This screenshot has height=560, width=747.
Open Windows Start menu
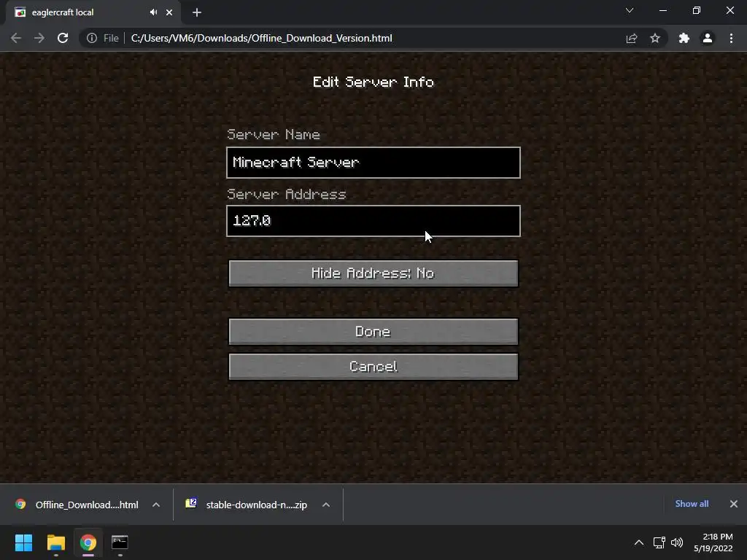click(x=23, y=542)
